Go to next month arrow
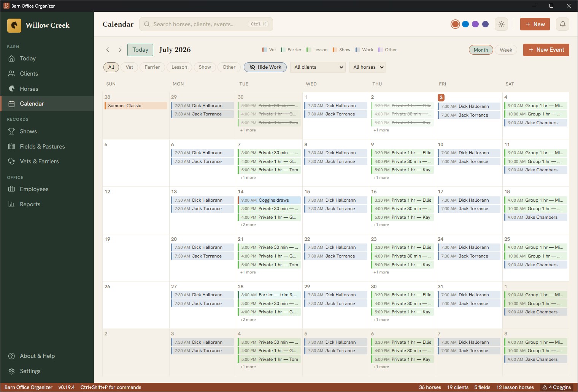Viewport: 578px width, 392px height. coord(120,50)
